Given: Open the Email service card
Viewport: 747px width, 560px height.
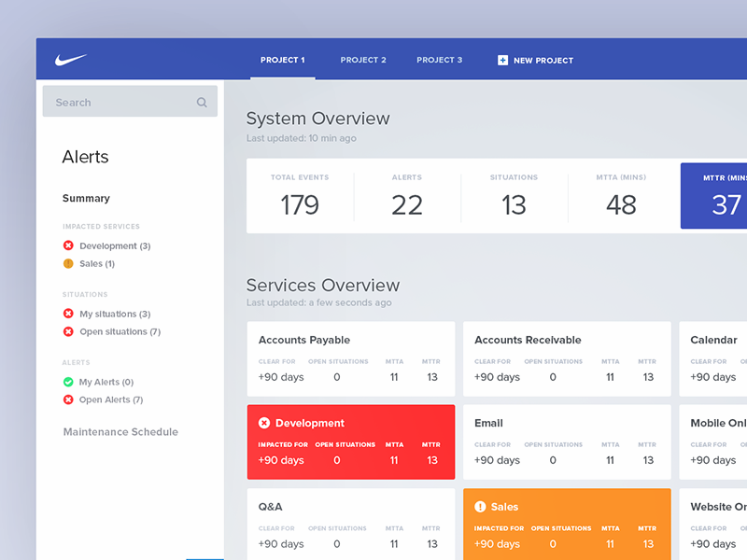Looking at the screenshot, I should pos(567,441).
